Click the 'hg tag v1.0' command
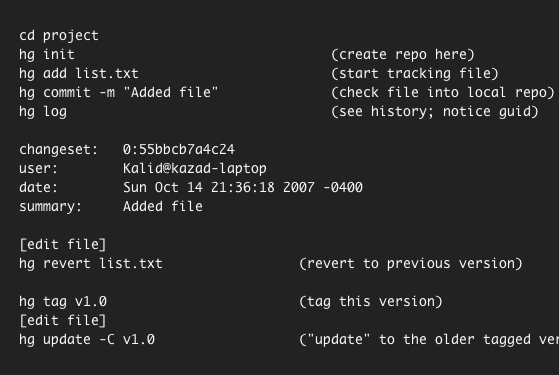 pyautogui.click(x=63, y=302)
